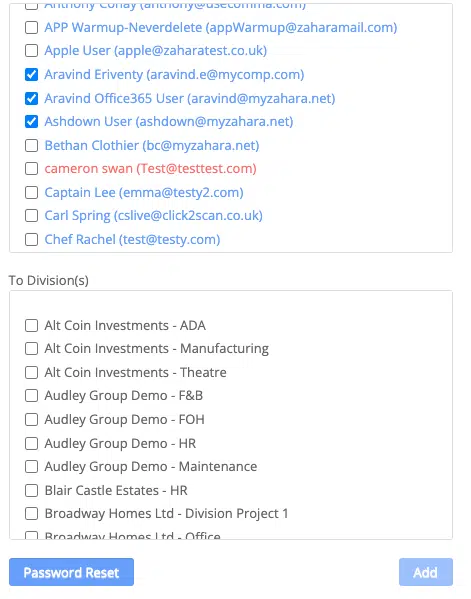This screenshot has height=599, width=471.
Task: Tick Audley Group Demo - F&B checkbox
Action: pos(31,395)
